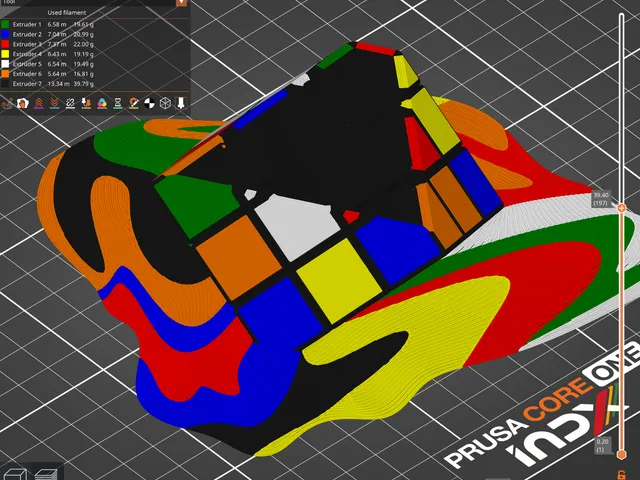Click the black Extruder 7 color swatch
The width and height of the screenshot is (640, 480).
pos(5,84)
